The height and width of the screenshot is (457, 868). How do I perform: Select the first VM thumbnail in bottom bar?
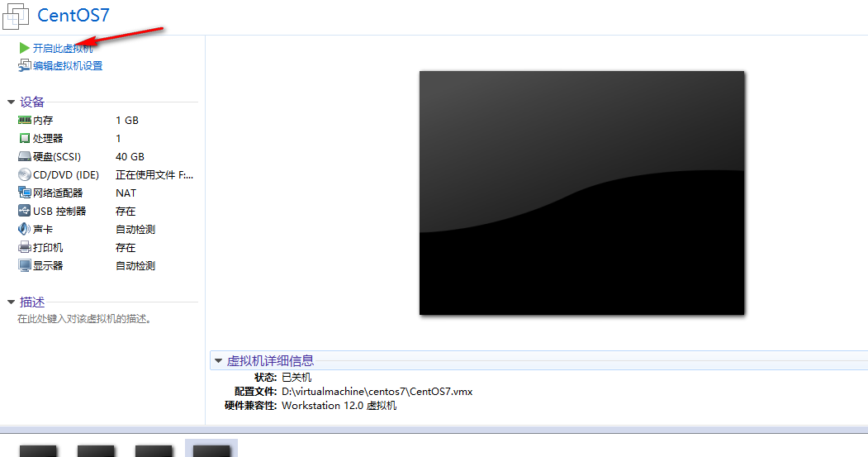pos(38,450)
